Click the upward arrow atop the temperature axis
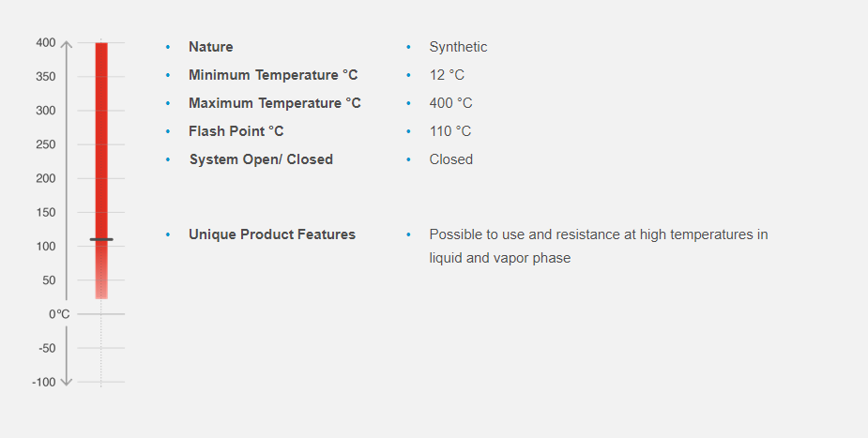Image resolution: width=868 pixels, height=438 pixels. tap(67, 43)
